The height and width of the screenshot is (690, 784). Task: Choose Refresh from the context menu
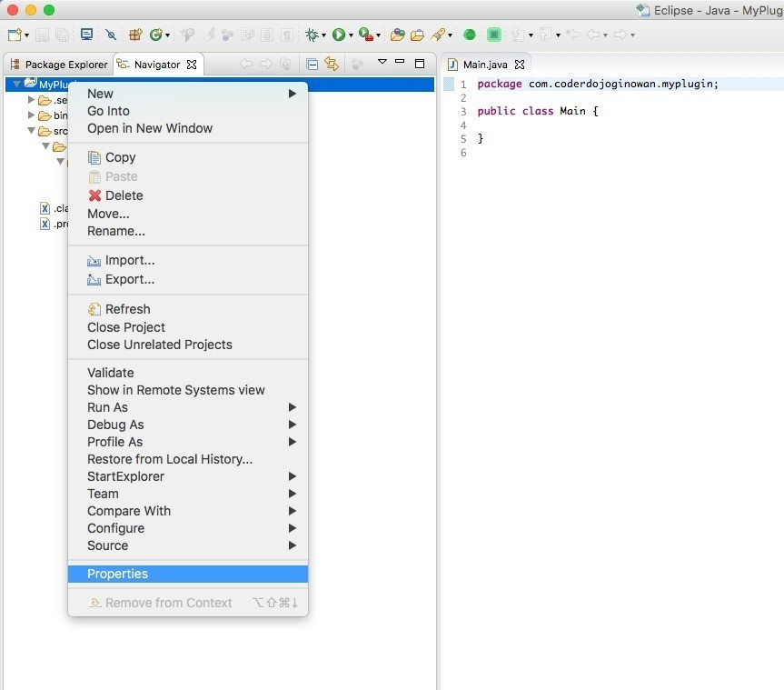click(x=127, y=309)
